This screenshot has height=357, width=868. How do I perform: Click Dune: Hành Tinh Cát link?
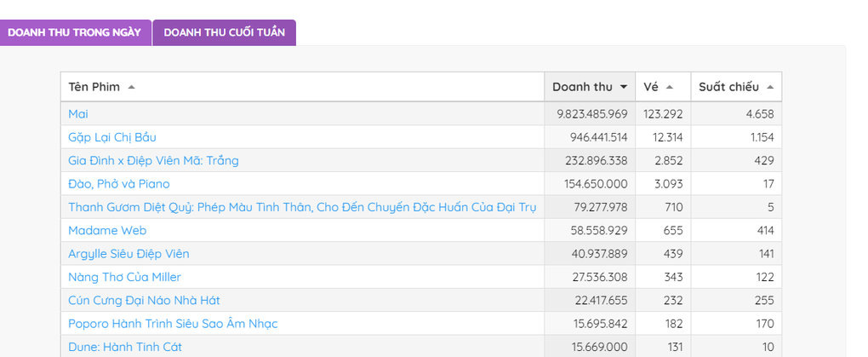[x=125, y=347]
